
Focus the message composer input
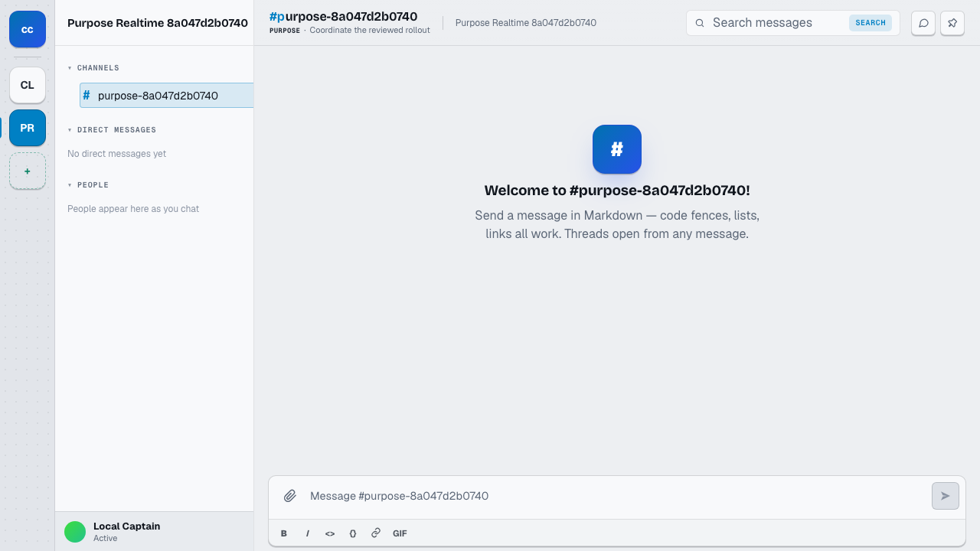(x=616, y=496)
